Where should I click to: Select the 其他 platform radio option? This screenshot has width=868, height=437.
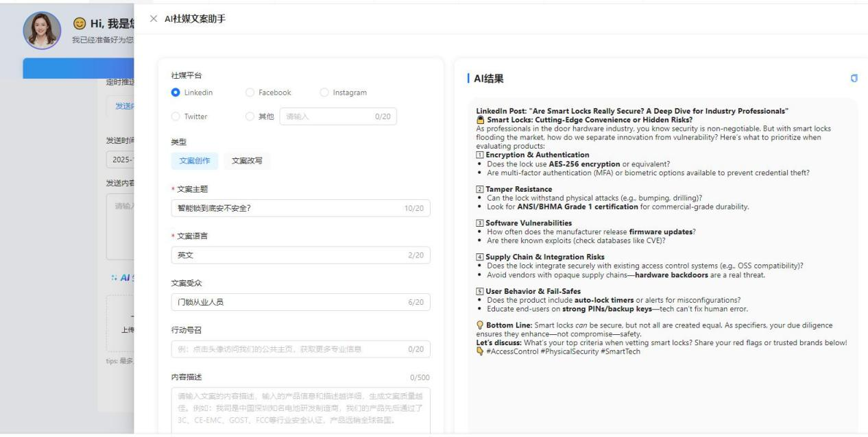click(250, 116)
